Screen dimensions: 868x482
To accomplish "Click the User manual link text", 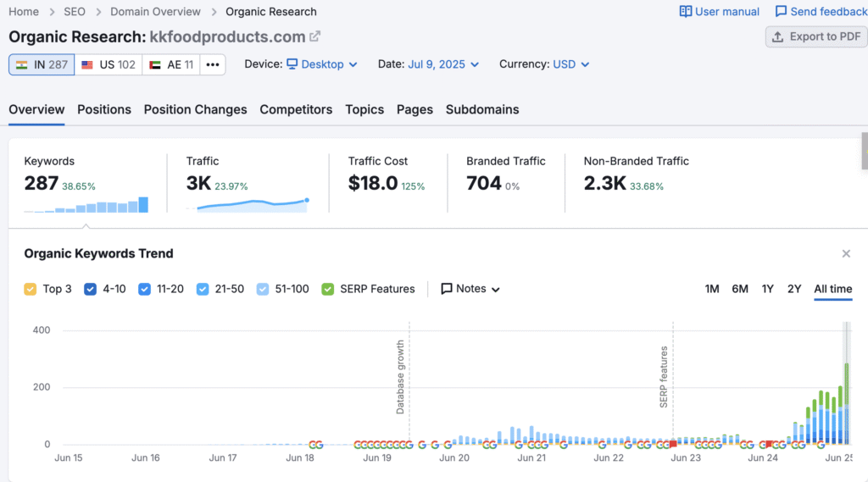I will click(x=726, y=12).
